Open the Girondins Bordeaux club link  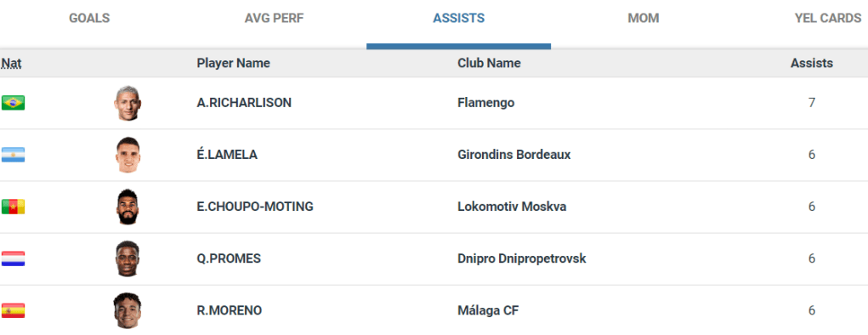pyautogui.click(x=514, y=155)
